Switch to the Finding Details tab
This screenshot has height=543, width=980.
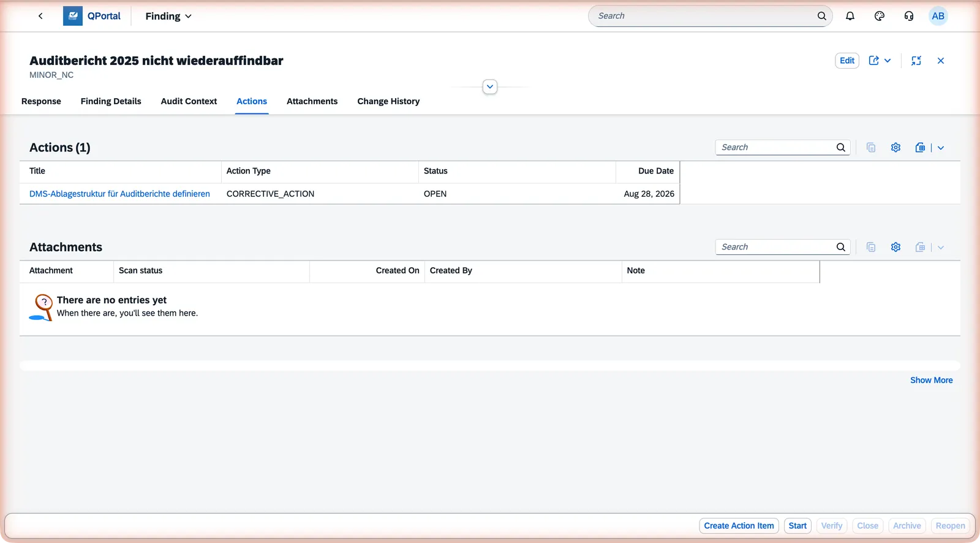tap(111, 101)
